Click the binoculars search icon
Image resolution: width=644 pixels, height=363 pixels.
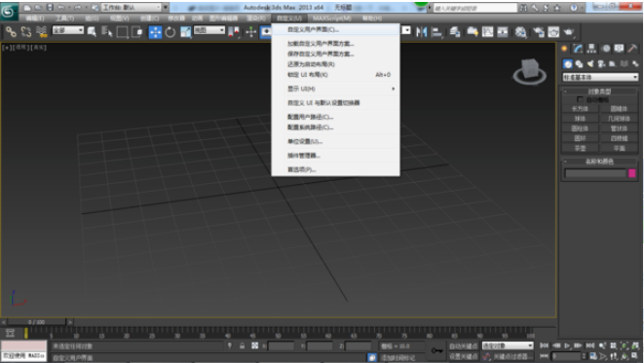(x=523, y=8)
